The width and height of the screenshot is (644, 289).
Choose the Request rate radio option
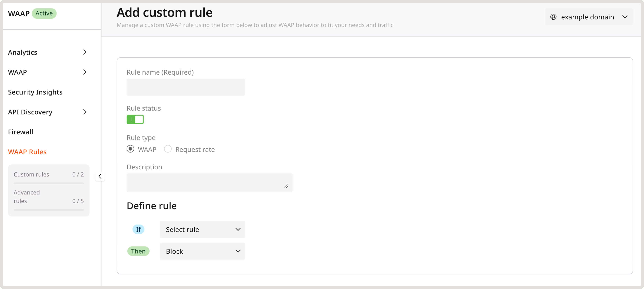pos(168,149)
